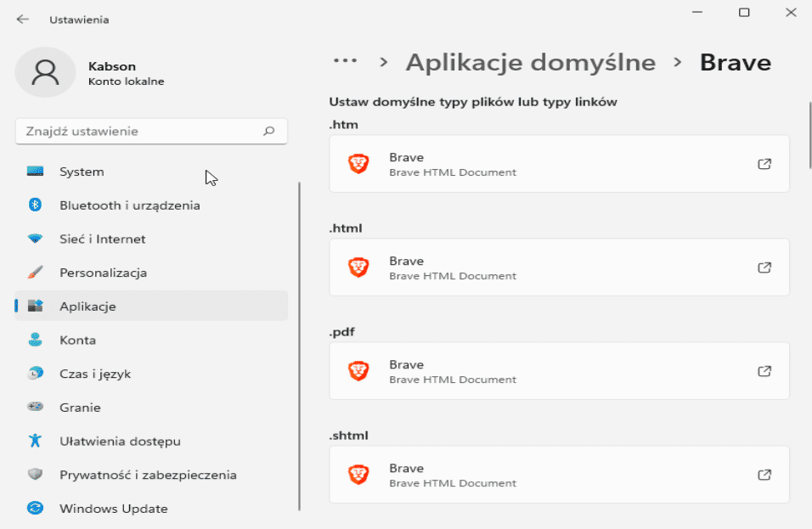Image resolution: width=812 pixels, height=529 pixels.
Task: Open external link icon for .shtml
Action: (x=764, y=475)
